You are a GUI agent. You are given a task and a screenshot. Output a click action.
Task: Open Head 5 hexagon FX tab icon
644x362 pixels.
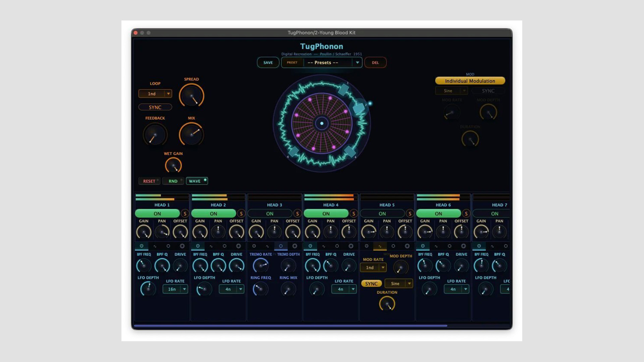[x=393, y=246]
